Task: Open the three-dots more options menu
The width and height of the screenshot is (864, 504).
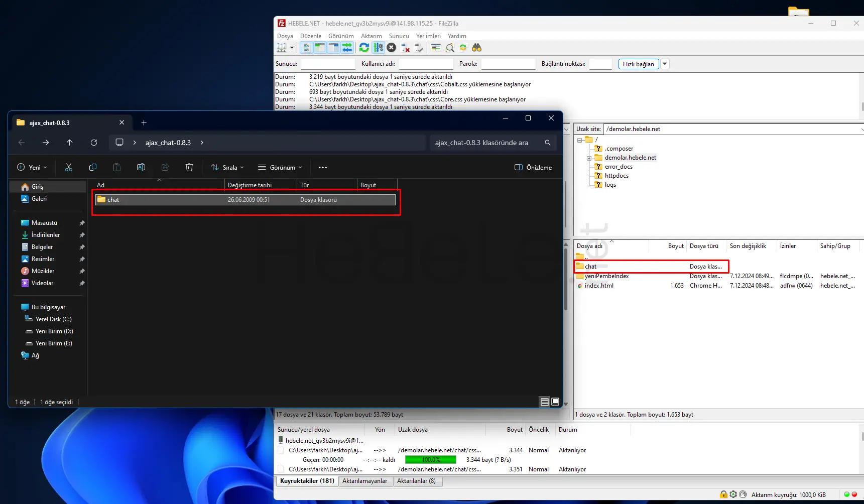Action: 323,168
